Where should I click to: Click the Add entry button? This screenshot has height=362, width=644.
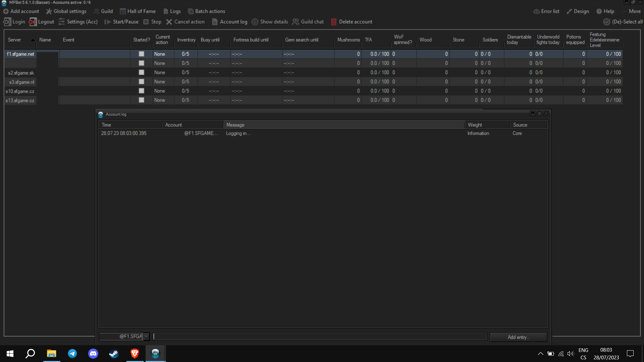518,337
